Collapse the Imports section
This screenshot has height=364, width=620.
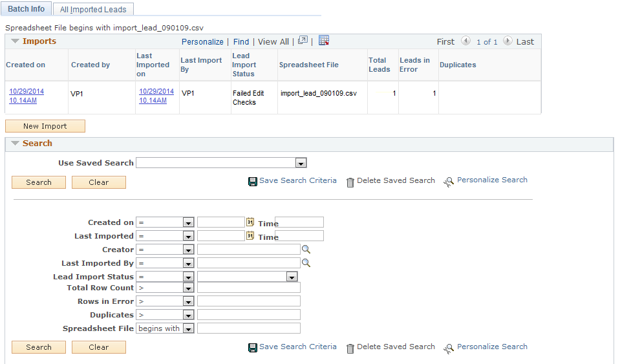pos(15,41)
